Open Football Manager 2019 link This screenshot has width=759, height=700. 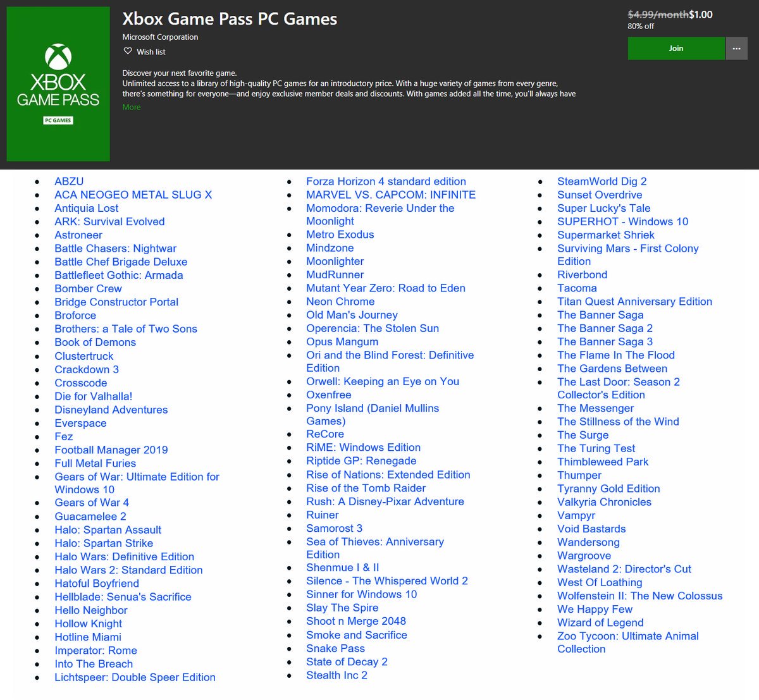[111, 450]
